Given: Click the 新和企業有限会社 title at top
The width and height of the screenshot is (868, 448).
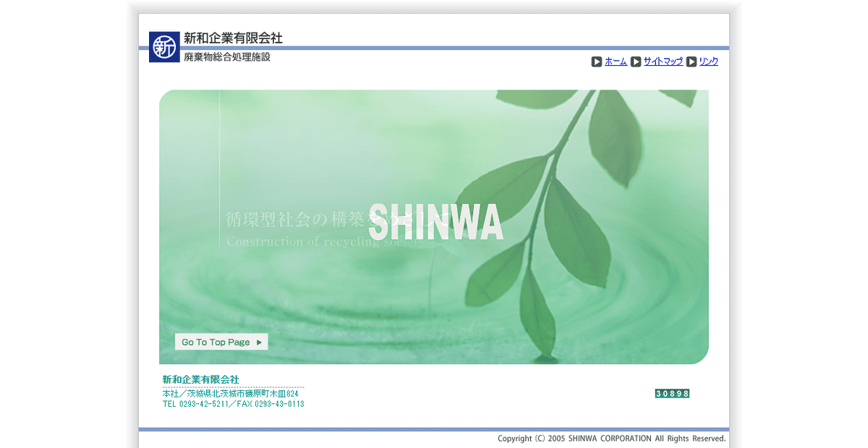Looking at the screenshot, I should click(233, 38).
